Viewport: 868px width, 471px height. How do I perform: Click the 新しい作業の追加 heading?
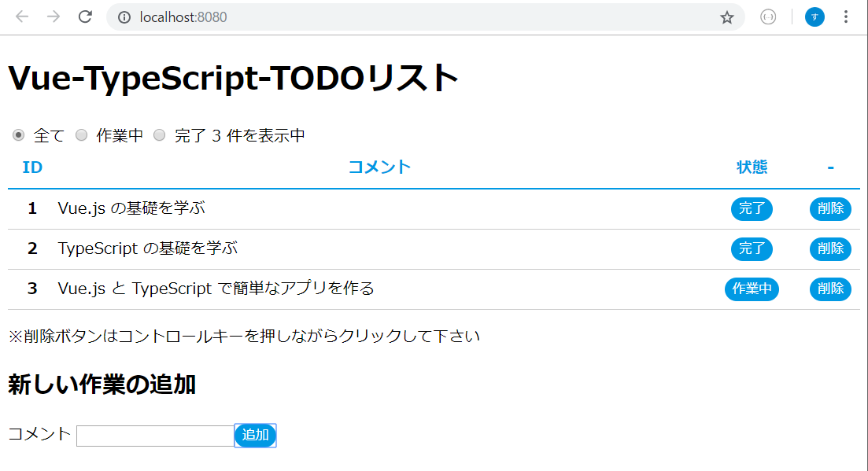[102, 385]
